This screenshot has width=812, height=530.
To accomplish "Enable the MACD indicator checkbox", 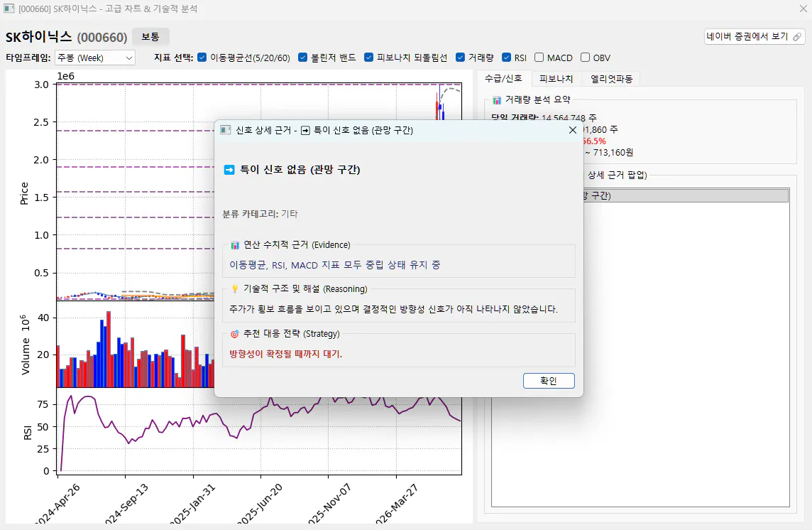I will click(539, 58).
